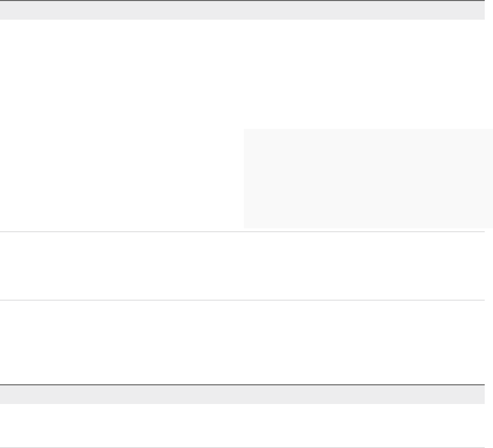
Task: Click the bottom-right area of gray code block
Action: (x=476, y=220)
